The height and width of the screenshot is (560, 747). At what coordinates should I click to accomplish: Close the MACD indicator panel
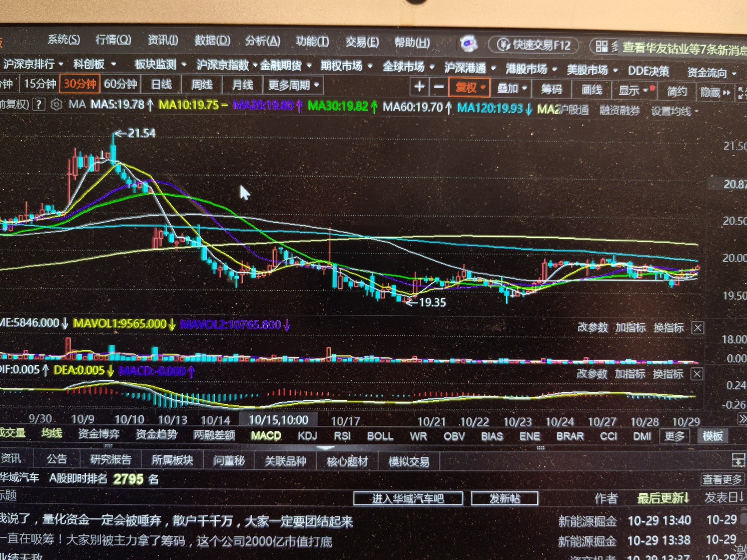(x=697, y=374)
